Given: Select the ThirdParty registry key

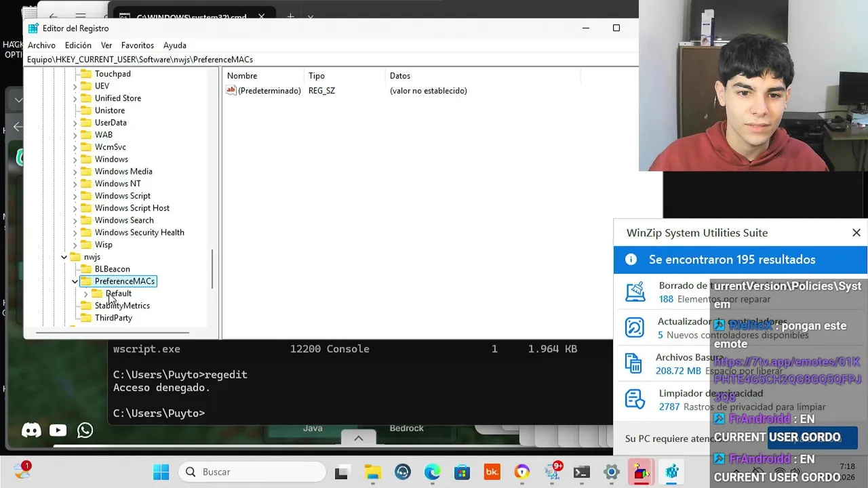Looking at the screenshot, I should 113,318.
